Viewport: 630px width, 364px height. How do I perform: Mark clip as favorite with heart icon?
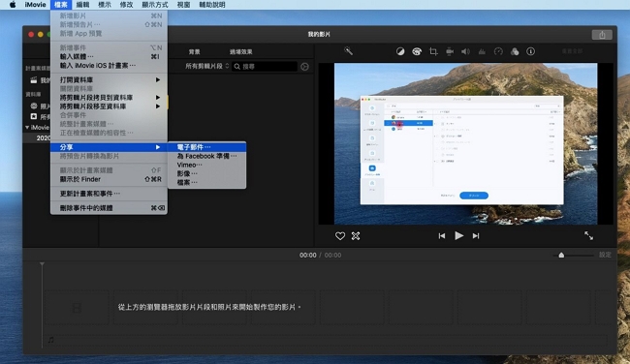(x=340, y=236)
